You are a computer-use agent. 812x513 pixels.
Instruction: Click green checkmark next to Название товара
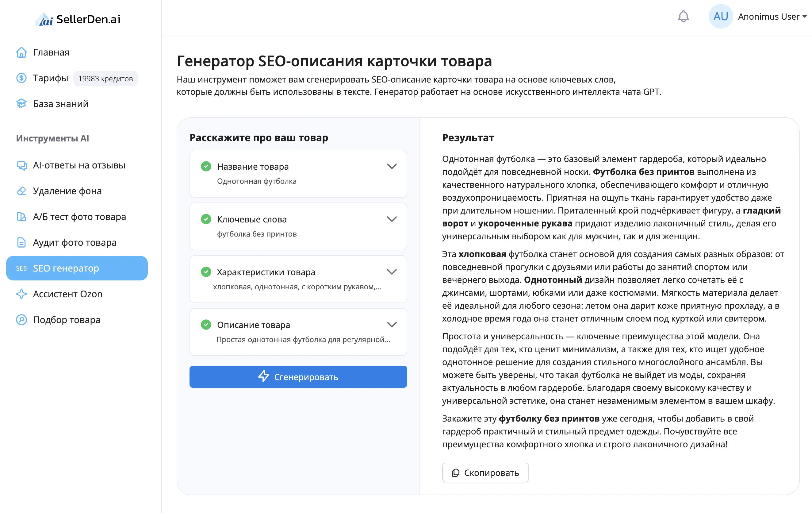(206, 166)
